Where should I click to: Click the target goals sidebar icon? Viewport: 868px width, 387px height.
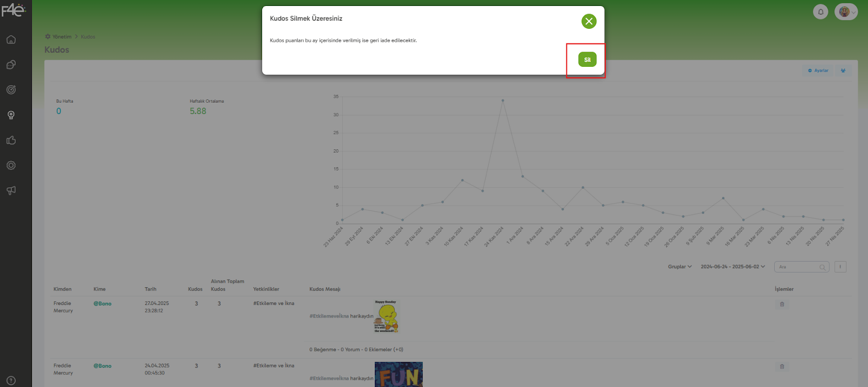pos(11,90)
